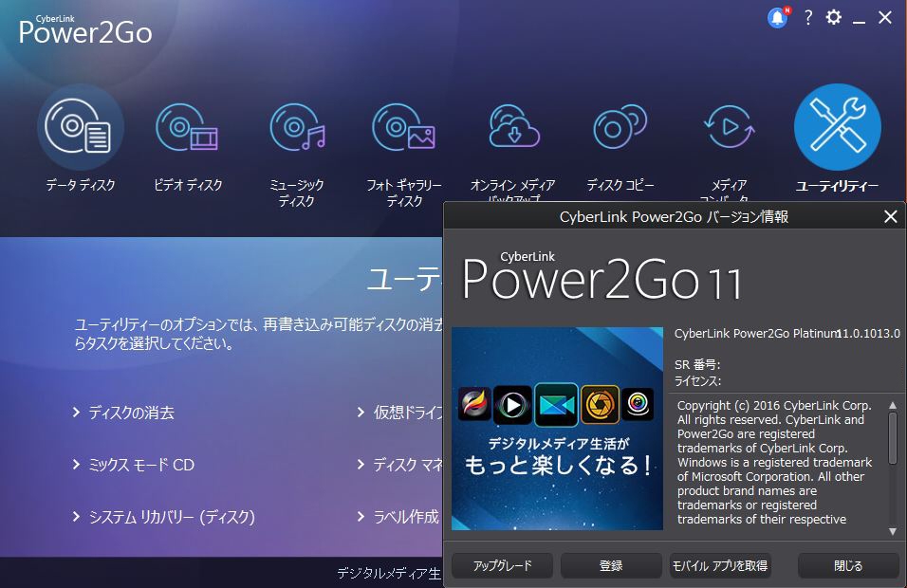Expand chevron beside ミックス モード CD

click(x=76, y=465)
